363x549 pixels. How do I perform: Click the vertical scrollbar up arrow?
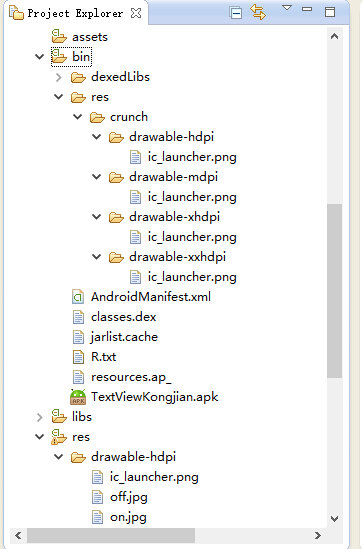pos(334,36)
